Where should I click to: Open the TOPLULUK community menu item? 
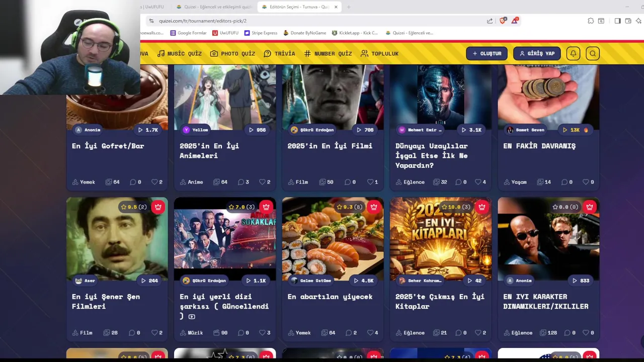coord(379,53)
